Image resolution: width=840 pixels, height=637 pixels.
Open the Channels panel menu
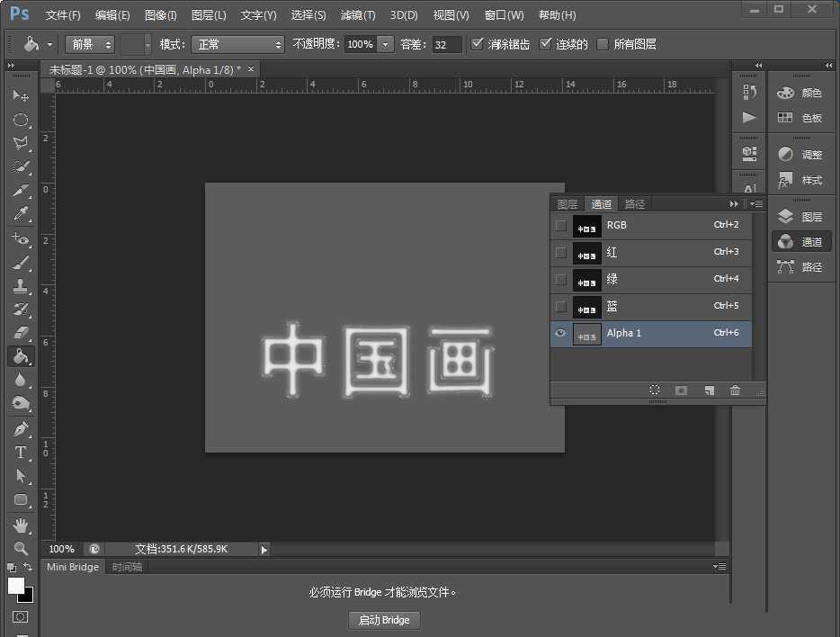[x=755, y=203]
